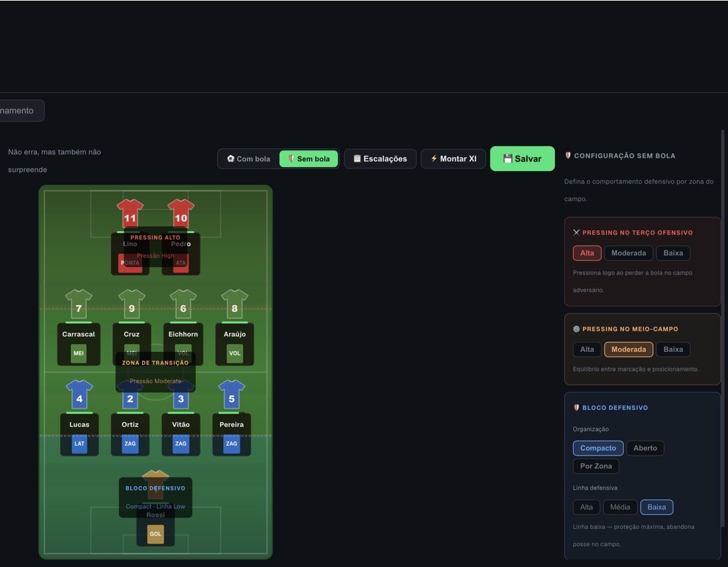The width and height of the screenshot is (728, 567).
Task: Click the Pereira player name card
Action: pos(231,435)
